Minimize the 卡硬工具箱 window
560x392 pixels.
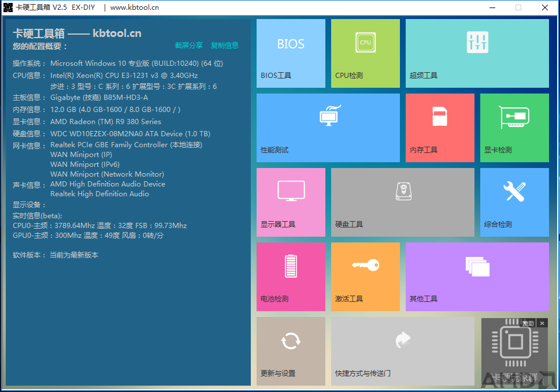492,8
